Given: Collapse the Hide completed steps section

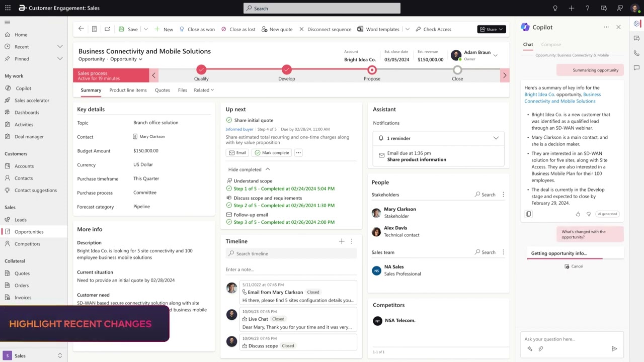Looking at the screenshot, I should (249, 169).
